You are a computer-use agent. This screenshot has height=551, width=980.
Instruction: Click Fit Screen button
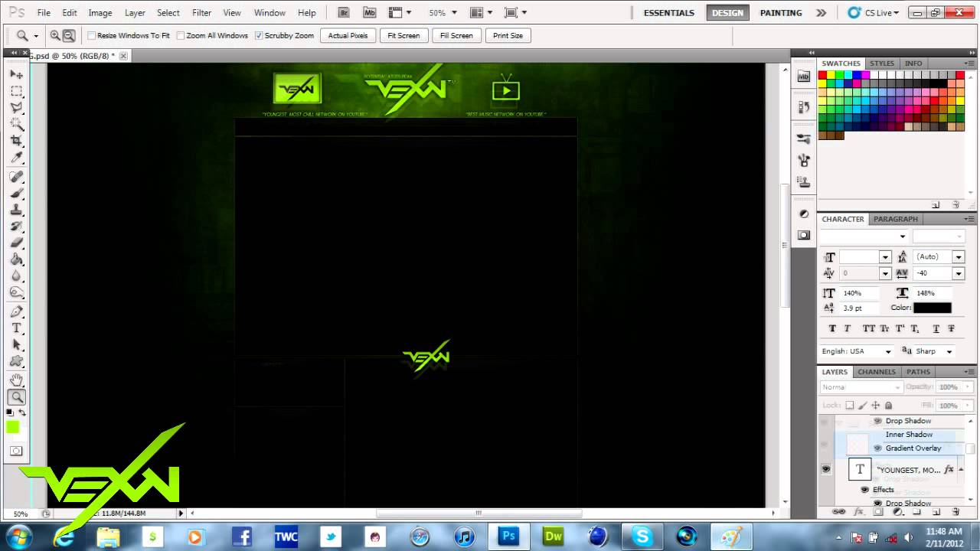tap(403, 35)
